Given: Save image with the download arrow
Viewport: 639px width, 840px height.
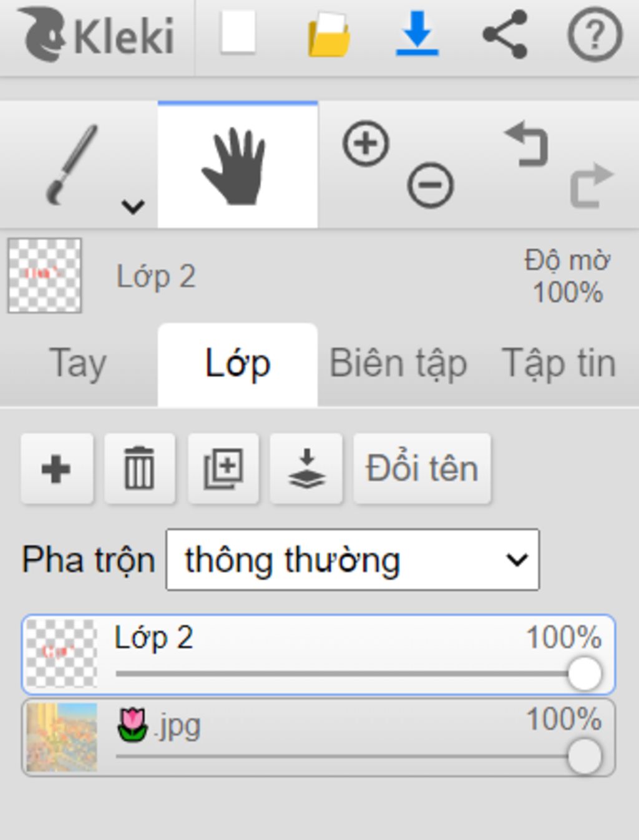Looking at the screenshot, I should coord(417,34).
